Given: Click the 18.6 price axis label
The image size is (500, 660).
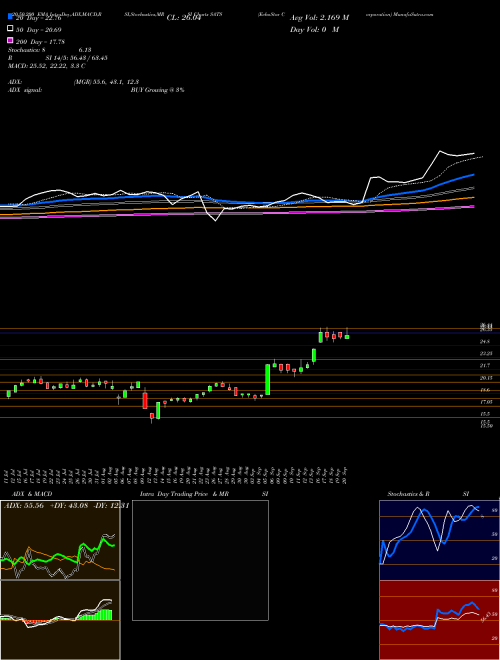Looking at the screenshot, I should pyautogui.click(x=485, y=390).
